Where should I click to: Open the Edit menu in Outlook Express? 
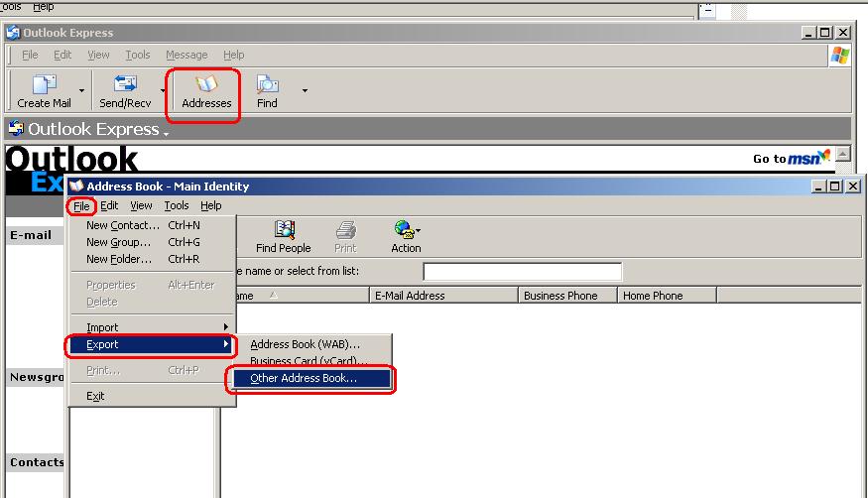pyautogui.click(x=62, y=55)
